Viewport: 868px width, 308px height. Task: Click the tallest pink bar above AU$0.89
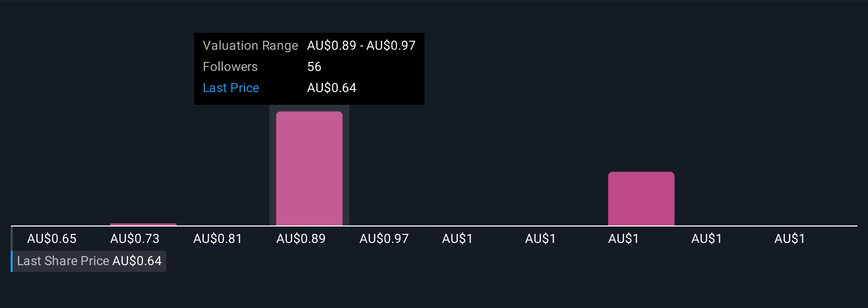click(x=309, y=168)
